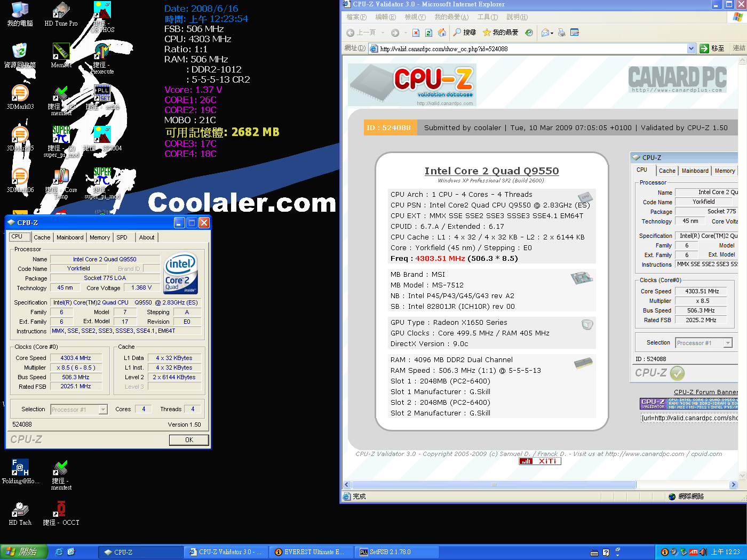This screenshot has height=560, width=747.
Task: Open the HD Tune Pro desktop shortcut
Action: point(61,14)
